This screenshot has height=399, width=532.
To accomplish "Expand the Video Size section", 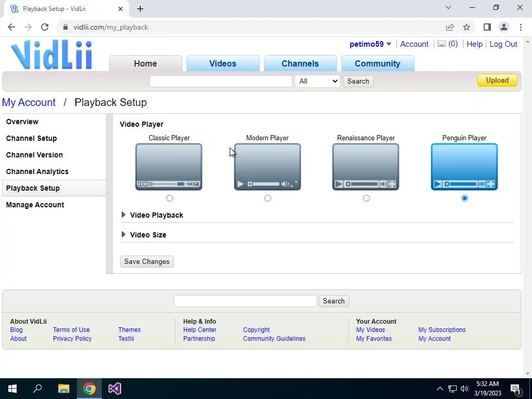I will point(143,235).
